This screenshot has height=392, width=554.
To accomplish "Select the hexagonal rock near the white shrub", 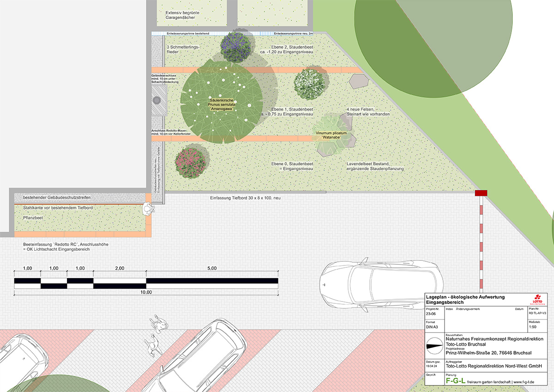I will pyautogui.click(x=359, y=82).
